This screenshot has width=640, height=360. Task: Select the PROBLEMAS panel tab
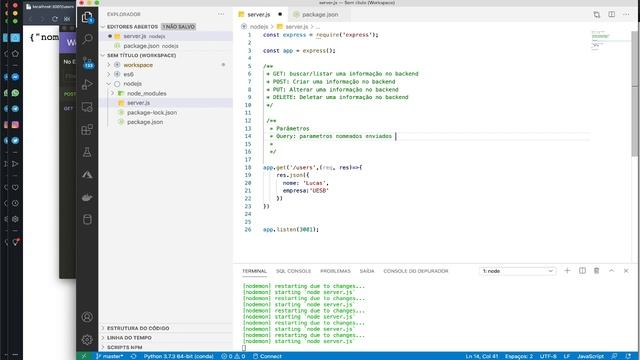335,271
